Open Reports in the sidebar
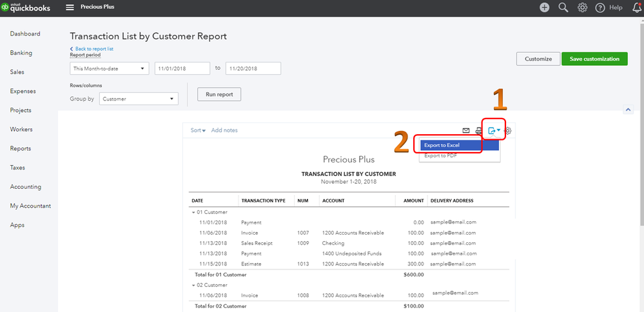Viewport: 644px width, 312px height. pos(21,148)
